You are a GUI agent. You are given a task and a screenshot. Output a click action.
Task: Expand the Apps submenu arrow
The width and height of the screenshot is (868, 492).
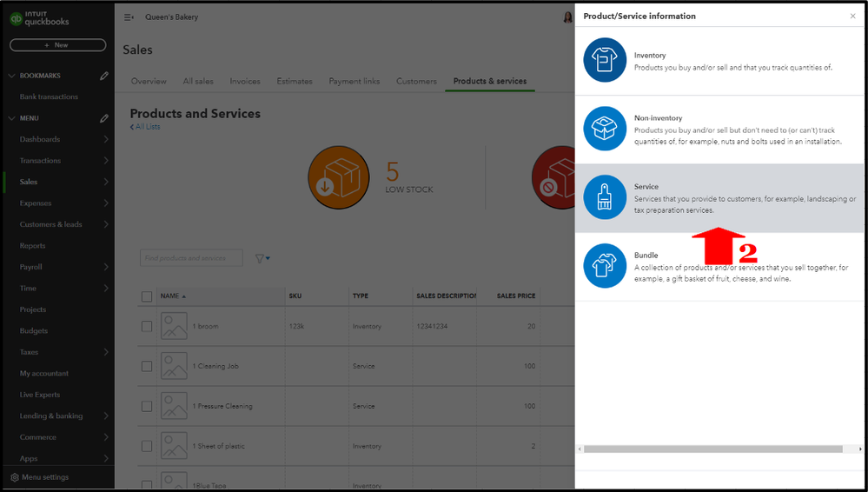(x=106, y=458)
